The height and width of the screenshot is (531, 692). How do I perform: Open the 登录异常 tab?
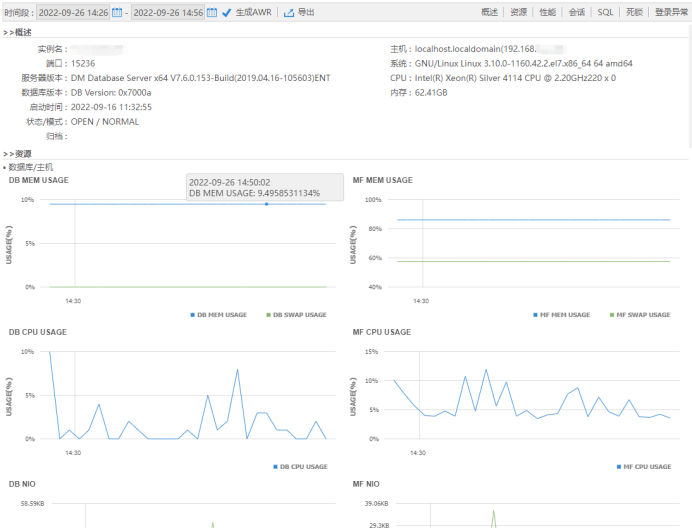pyautogui.click(x=671, y=12)
